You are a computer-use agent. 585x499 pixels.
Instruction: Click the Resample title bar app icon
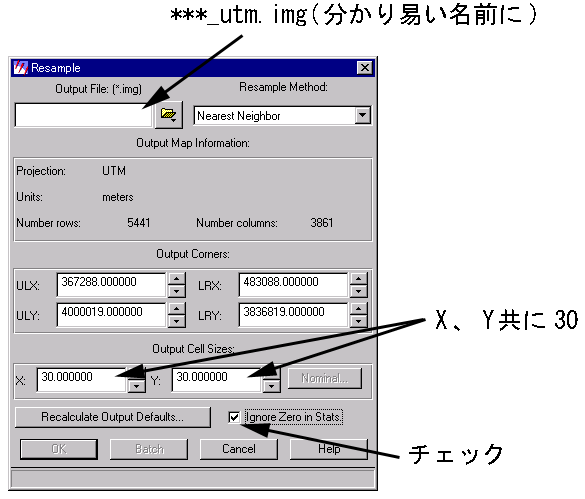pos(21,68)
